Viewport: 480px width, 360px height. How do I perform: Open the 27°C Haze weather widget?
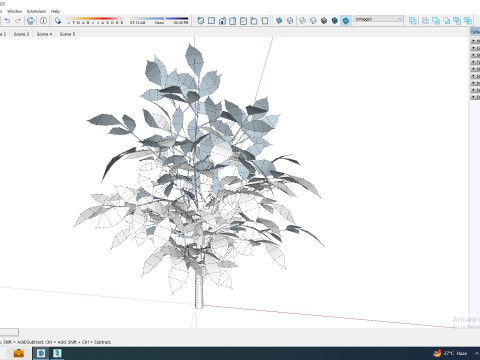tap(451, 353)
